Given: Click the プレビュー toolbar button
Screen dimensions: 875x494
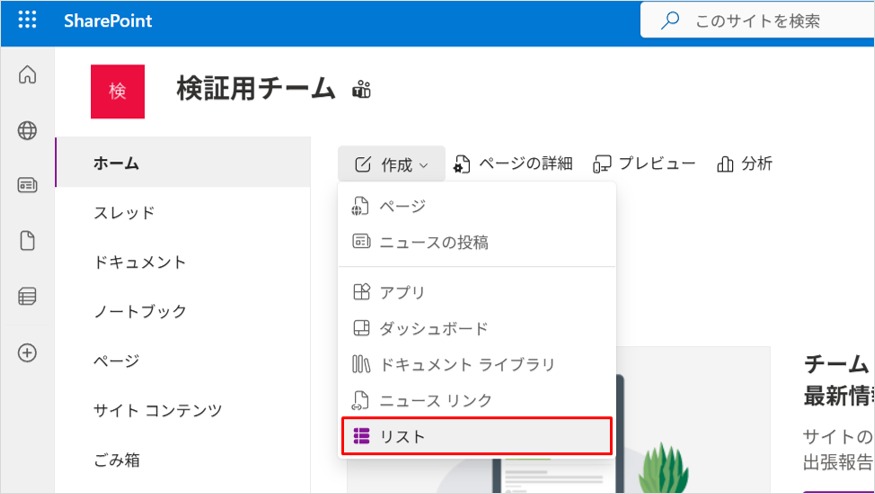Looking at the screenshot, I should point(644,164).
